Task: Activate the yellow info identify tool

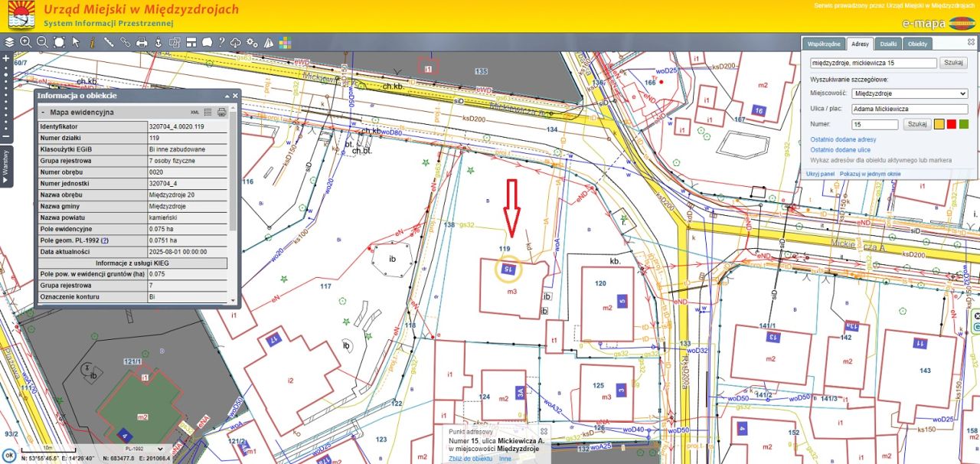Action: coord(93,42)
